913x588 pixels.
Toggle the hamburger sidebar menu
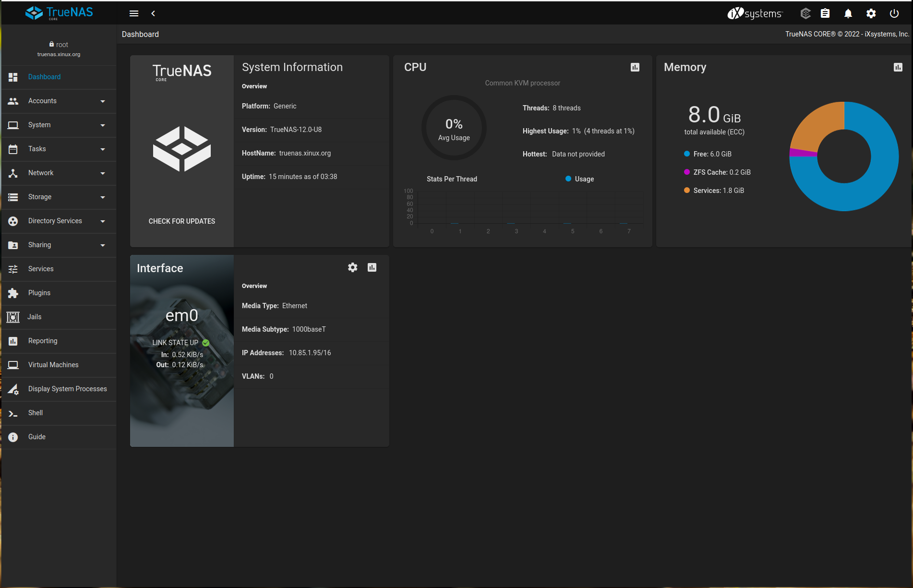tap(134, 13)
